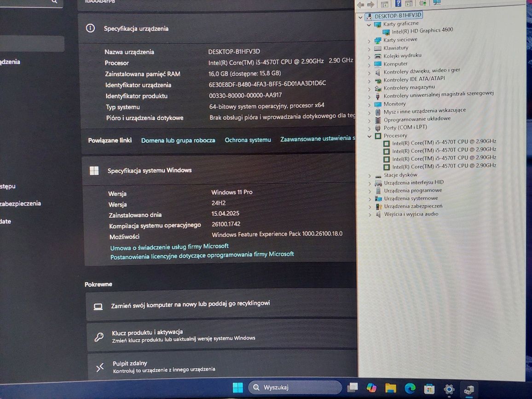Click the Forward arrow in Device Manager toolbar

[371, 5]
